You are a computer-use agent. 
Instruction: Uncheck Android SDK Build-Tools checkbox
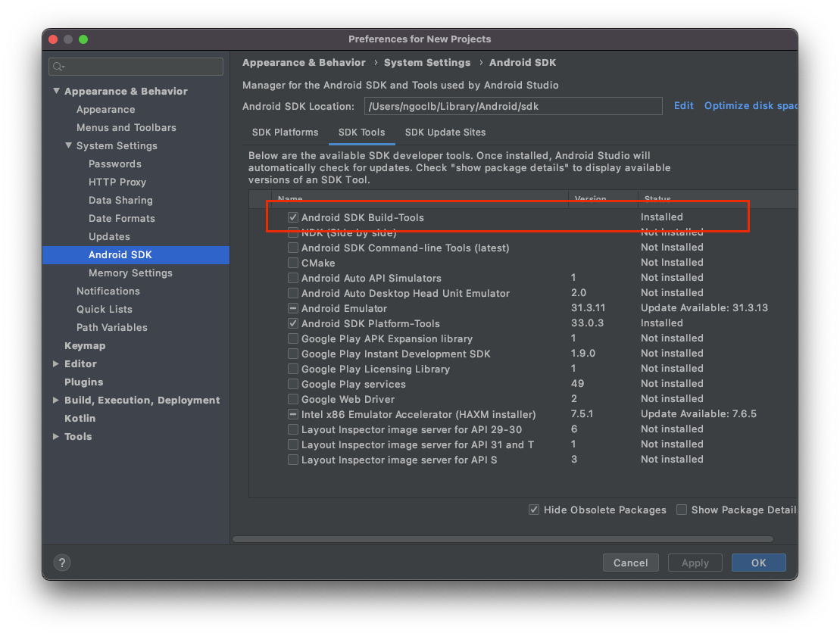click(x=293, y=217)
